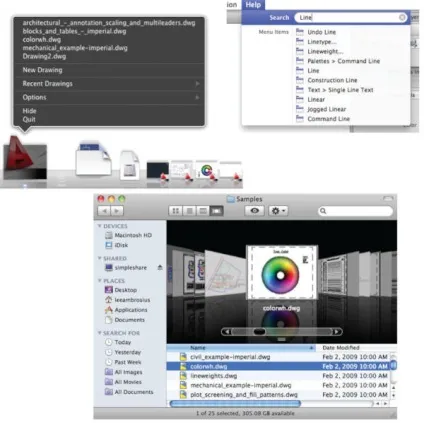Click the icon beside Linear result
Viewport: 424px width, 423px height.
[300, 99]
